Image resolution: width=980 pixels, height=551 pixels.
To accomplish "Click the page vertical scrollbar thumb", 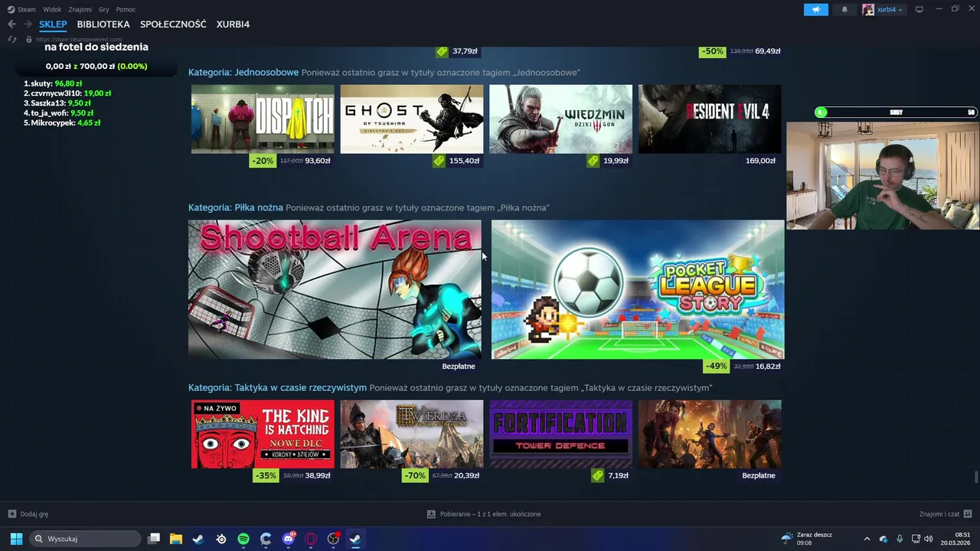I will click(976, 477).
